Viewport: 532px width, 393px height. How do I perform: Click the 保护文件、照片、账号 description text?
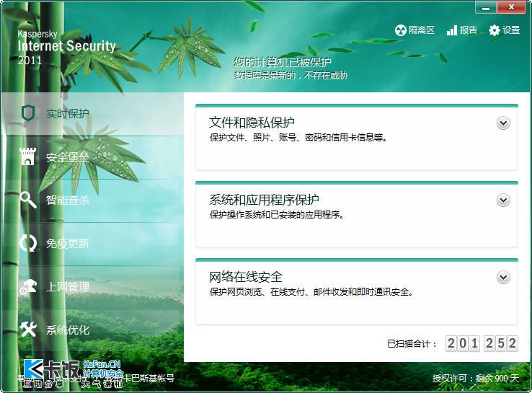(298, 138)
